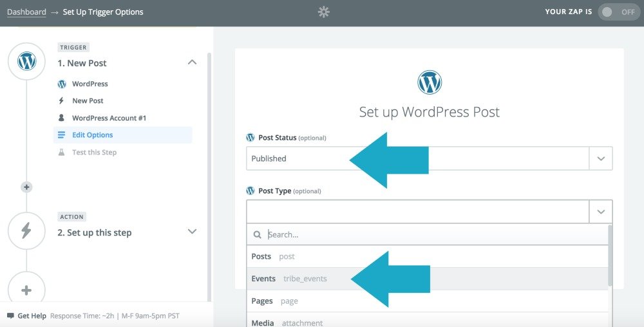Click the Set up WordPress Post heading
This screenshot has width=644, height=327.
pyautogui.click(x=430, y=111)
